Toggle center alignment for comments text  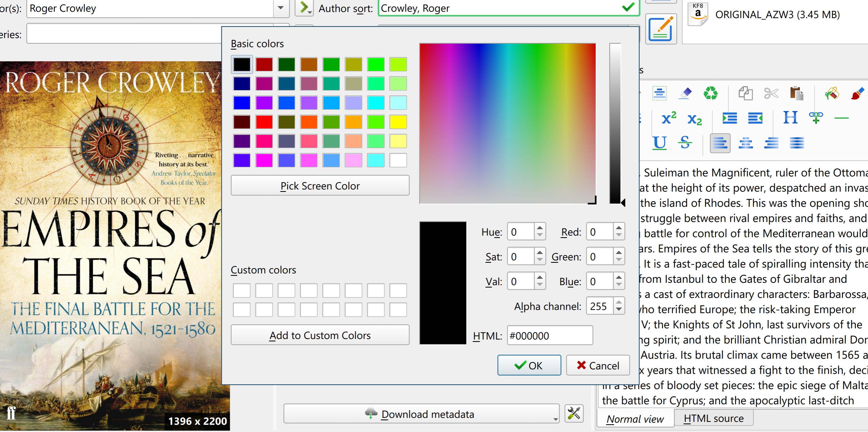pyautogui.click(x=746, y=143)
